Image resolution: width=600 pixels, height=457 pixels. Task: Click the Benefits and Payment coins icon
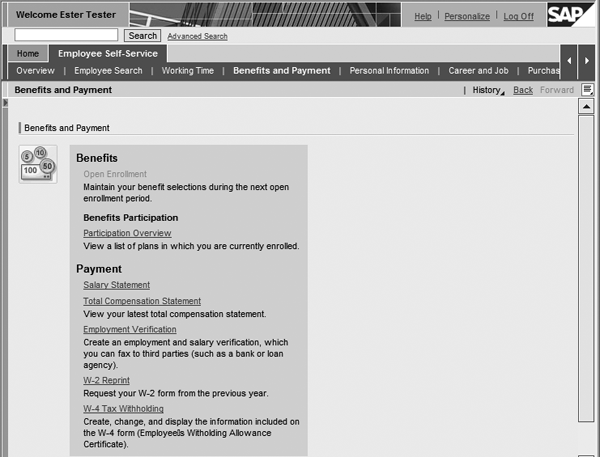coord(38,164)
